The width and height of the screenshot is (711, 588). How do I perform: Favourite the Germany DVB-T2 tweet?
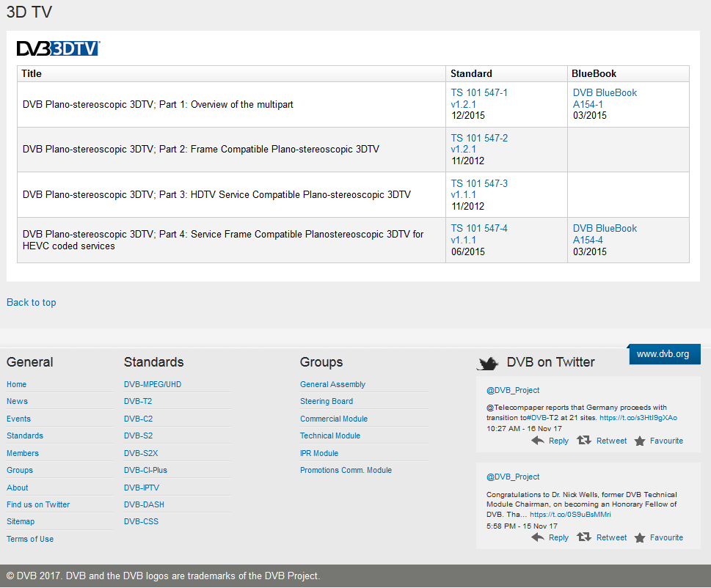click(x=659, y=441)
